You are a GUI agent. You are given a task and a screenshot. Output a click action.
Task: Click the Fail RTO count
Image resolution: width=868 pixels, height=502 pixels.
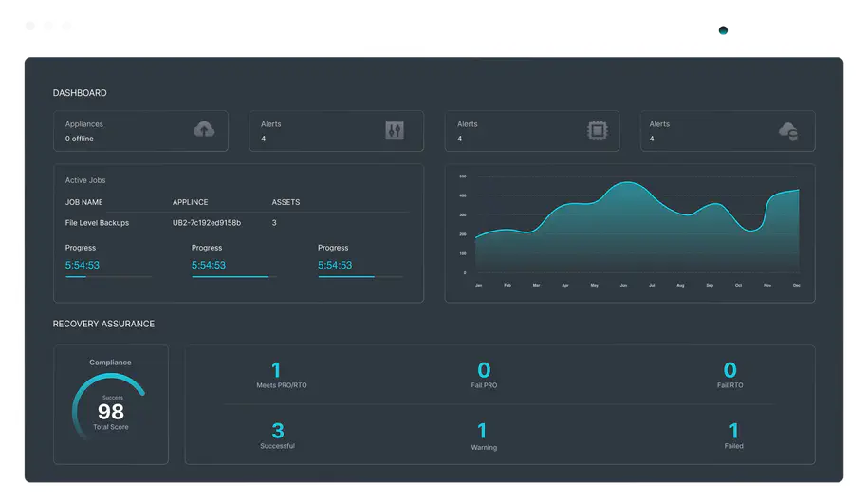point(729,371)
